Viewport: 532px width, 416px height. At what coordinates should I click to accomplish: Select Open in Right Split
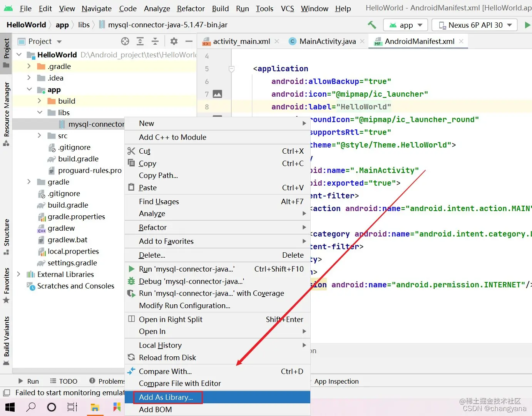217,319
